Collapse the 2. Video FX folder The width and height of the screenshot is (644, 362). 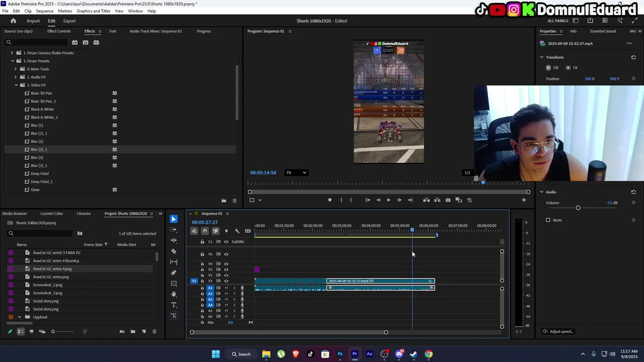[16, 85]
